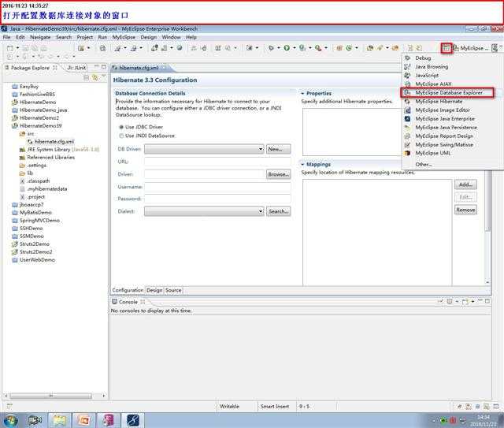
Task: Click Search... button beside Dialect
Action: coord(278,211)
